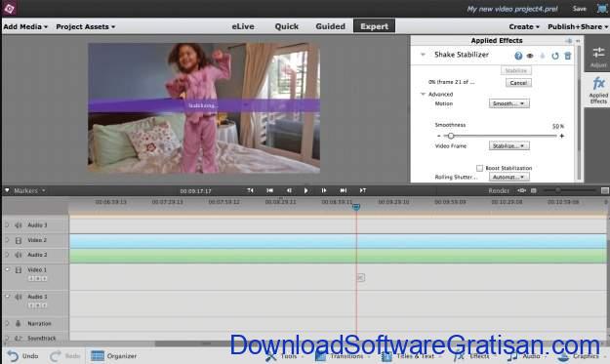Screen dimensions: 610x364
Task: Decrease smoothness with minus button
Action: pos(439,136)
